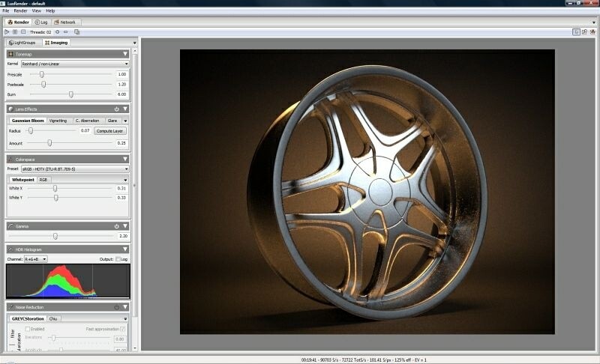This screenshot has height=364, width=600.
Task: Click the Tonemap panel icon
Action: 10,54
